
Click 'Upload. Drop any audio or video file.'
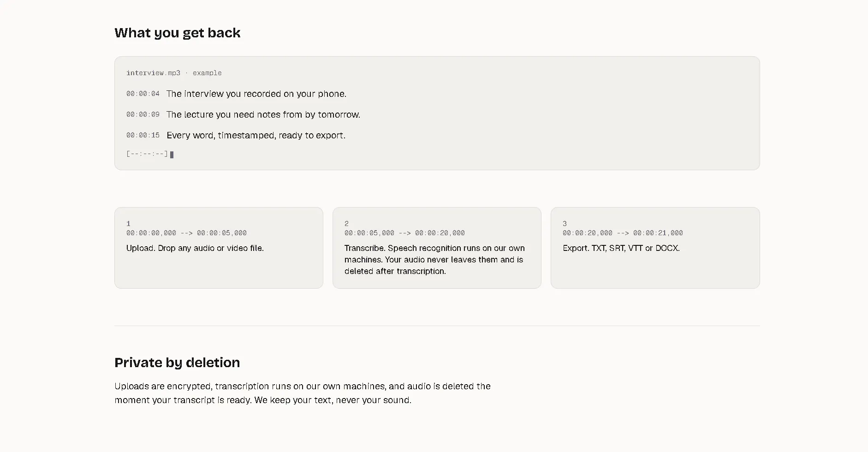pyautogui.click(x=195, y=248)
